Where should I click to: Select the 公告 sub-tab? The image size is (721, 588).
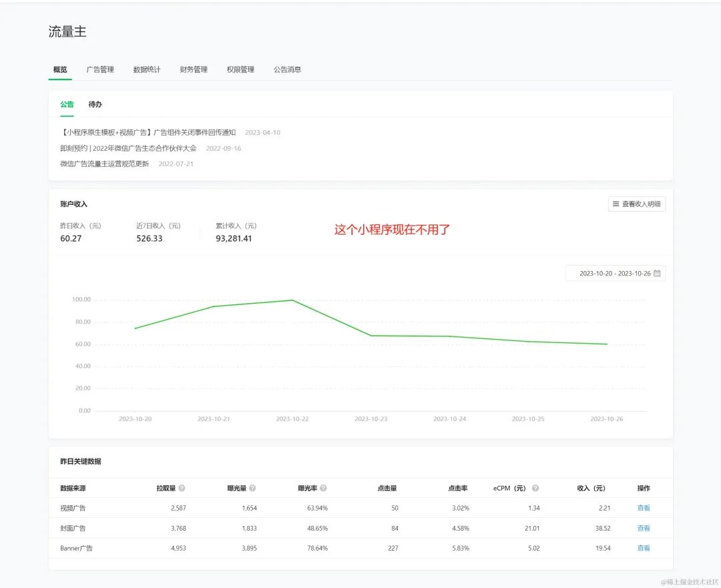coord(67,104)
